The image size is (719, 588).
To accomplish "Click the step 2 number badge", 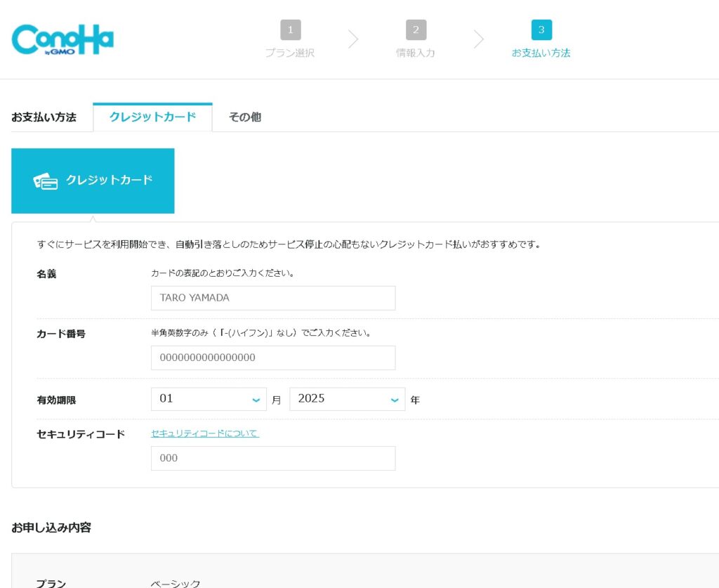I will pos(416,30).
